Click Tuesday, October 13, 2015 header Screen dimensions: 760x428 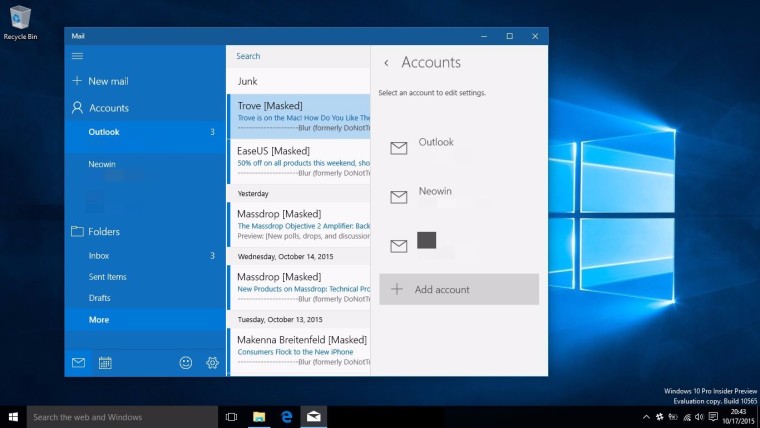299,319
